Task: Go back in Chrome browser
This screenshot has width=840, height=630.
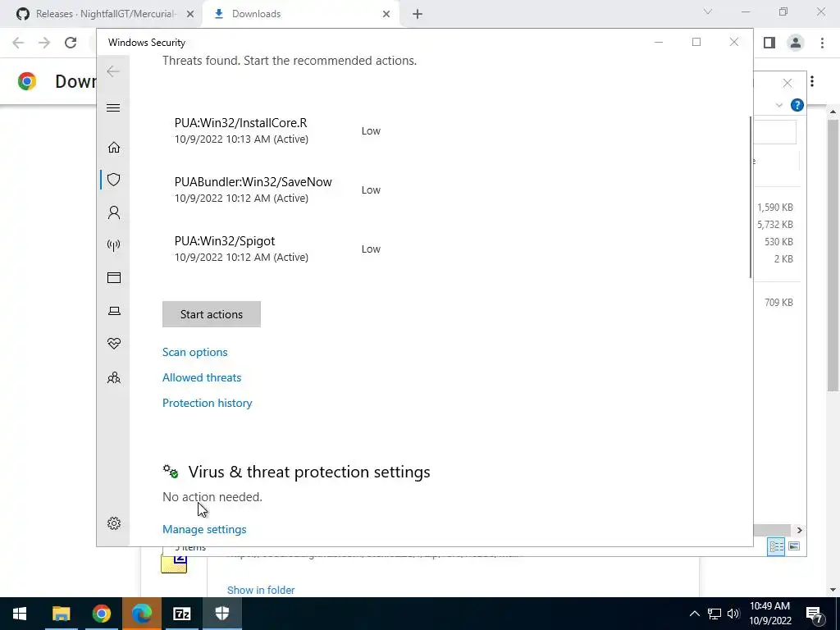Action: pyautogui.click(x=18, y=43)
